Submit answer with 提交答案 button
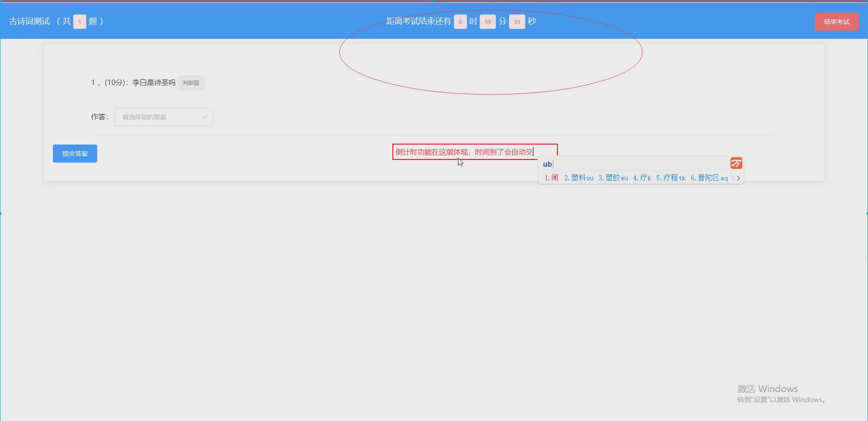 click(x=75, y=154)
